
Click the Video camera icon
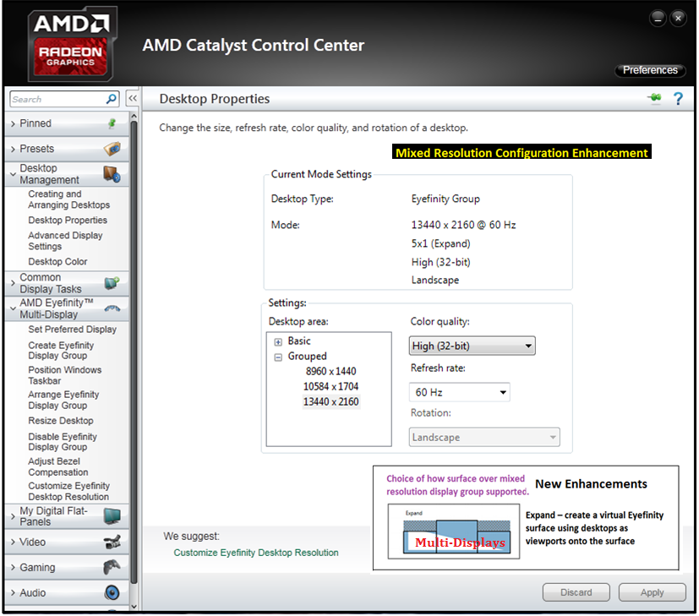(112, 542)
